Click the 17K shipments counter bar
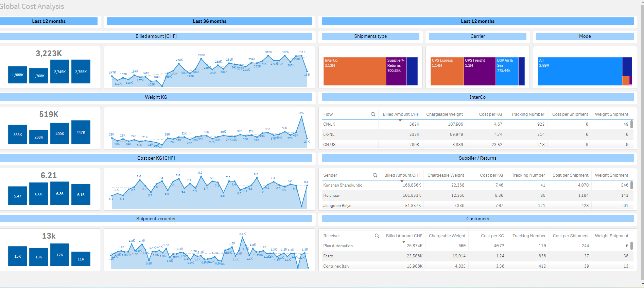This screenshot has width=644, height=288. (x=60, y=255)
